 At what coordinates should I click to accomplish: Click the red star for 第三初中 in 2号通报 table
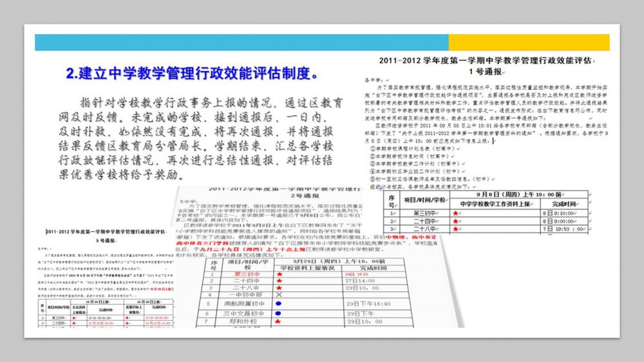tap(279, 273)
